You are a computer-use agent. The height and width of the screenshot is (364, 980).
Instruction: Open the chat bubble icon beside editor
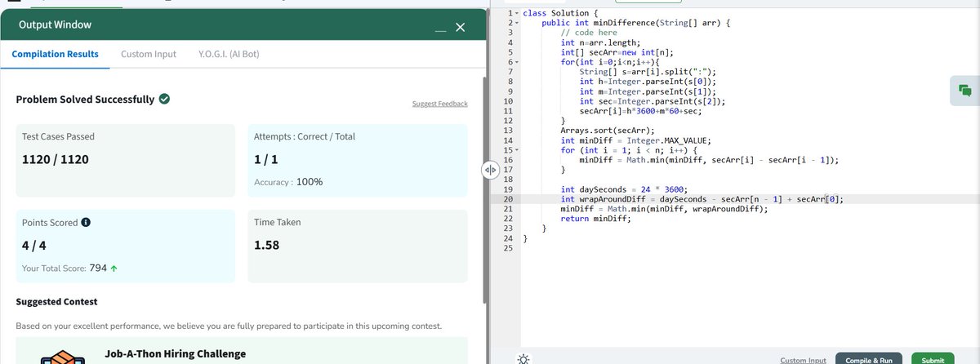[x=964, y=90]
